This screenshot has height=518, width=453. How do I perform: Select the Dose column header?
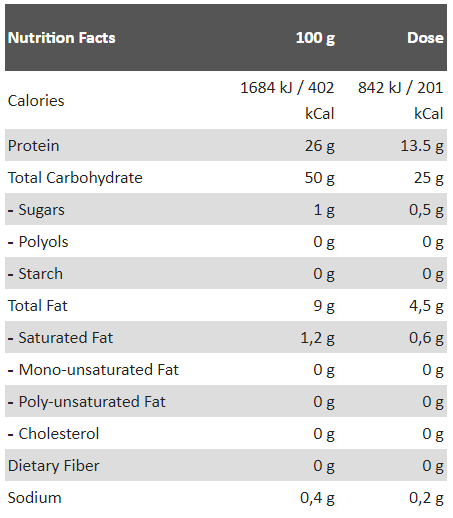pos(425,38)
